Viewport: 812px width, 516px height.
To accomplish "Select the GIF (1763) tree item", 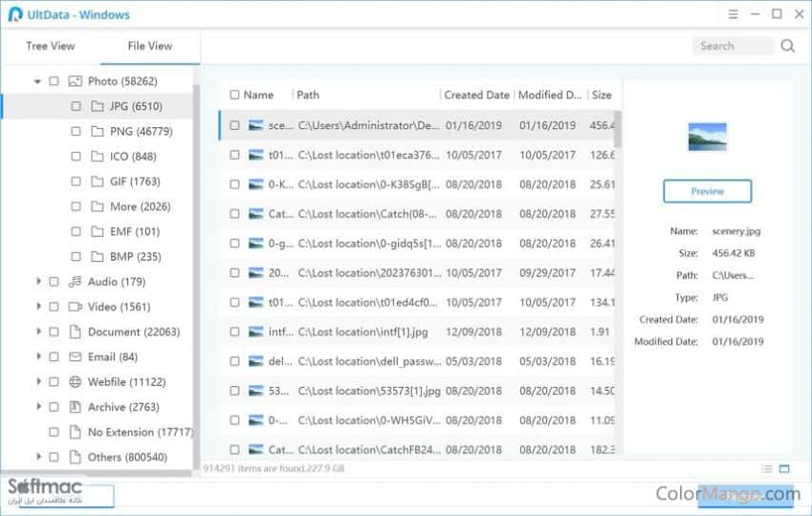I will [x=135, y=182].
